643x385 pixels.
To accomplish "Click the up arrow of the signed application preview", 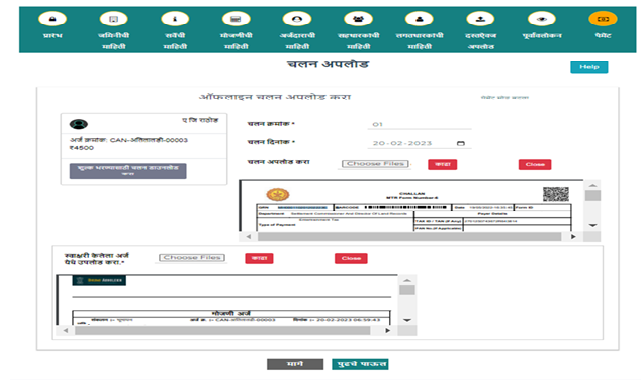I will pyautogui.click(x=407, y=280).
